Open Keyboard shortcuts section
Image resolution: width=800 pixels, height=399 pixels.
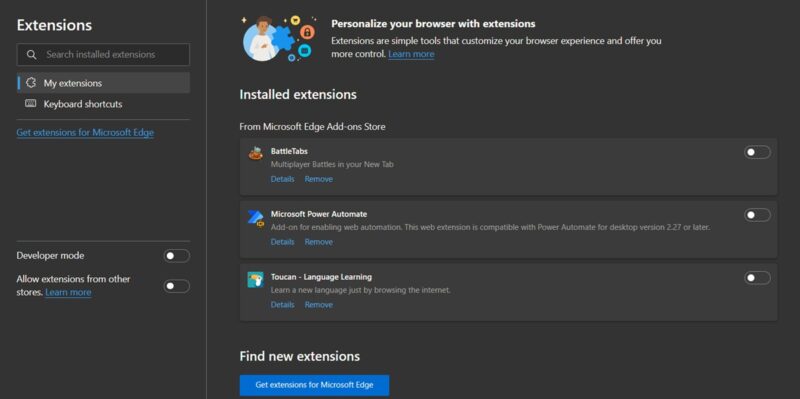tap(104, 104)
